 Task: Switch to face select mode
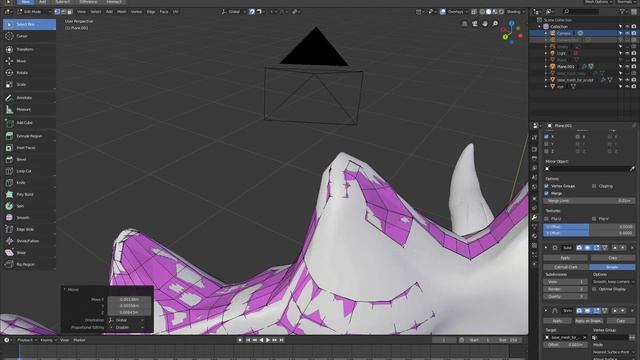pyautogui.click(x=69, y=12)
